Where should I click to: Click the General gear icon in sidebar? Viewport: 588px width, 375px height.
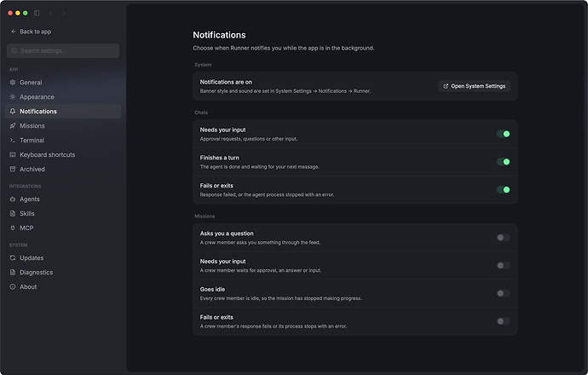coord(13,82)
